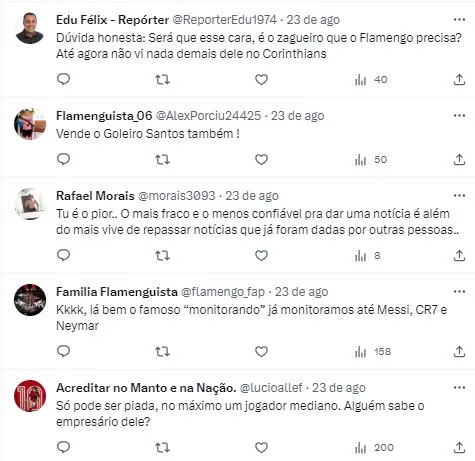View analytics with 158 views
This screenshot has width=475, height=461.
373,352
